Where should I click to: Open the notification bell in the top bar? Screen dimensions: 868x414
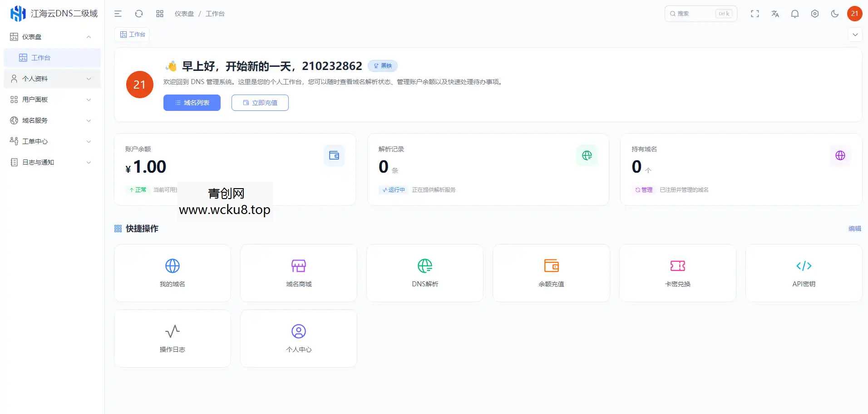(795, 14)
